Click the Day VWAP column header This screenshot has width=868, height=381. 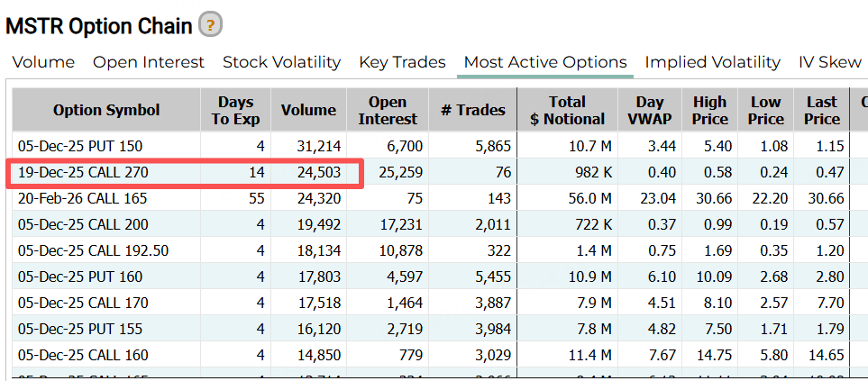pos(649,110)
